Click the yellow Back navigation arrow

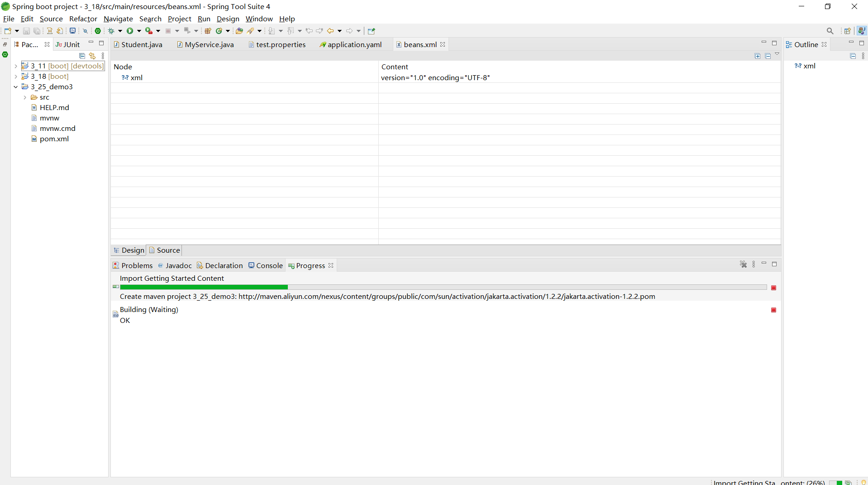point(330,31)
